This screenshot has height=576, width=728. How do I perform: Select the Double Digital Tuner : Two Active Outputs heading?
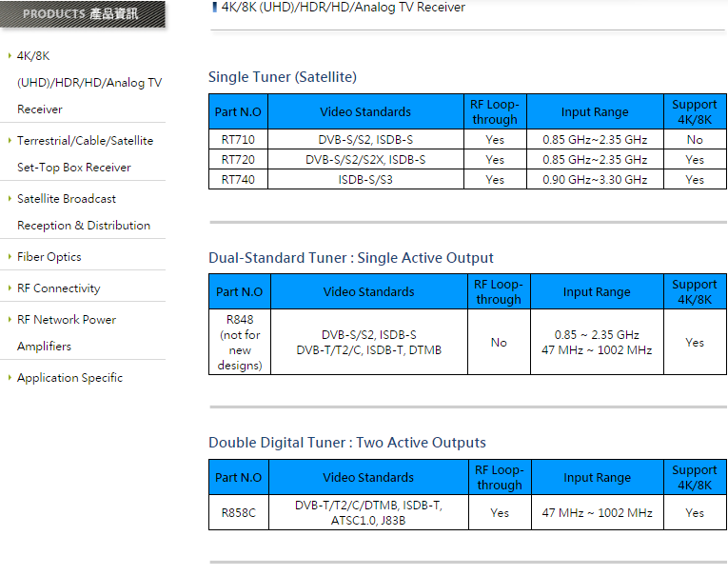coord(347,442)
